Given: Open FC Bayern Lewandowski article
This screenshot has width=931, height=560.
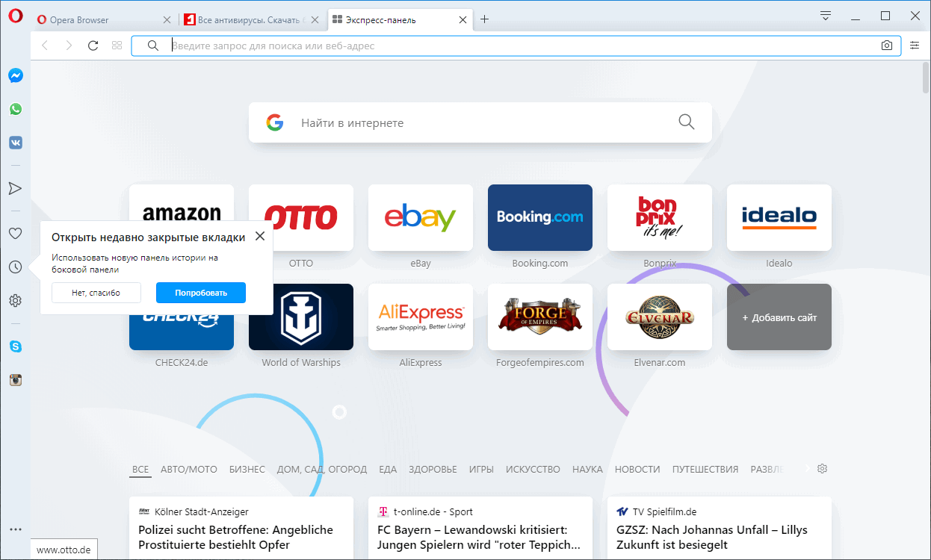Looking at the screenshot, I should (x=480, y=529).
